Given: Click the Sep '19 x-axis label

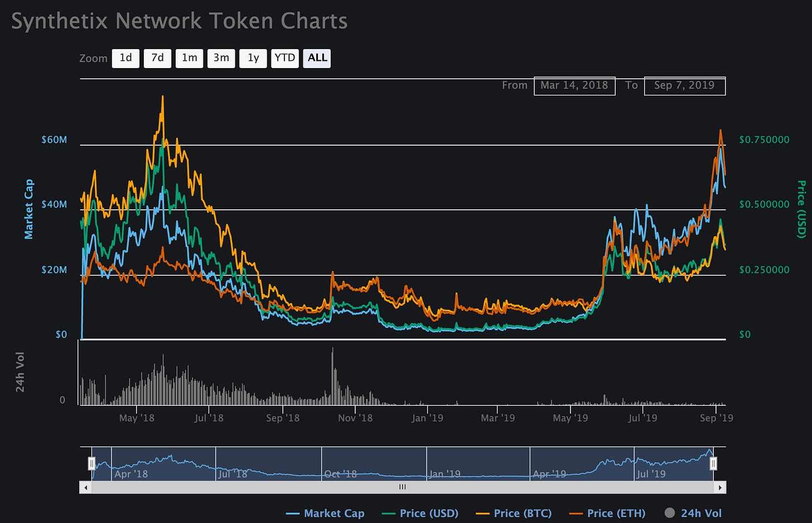Looking at the screenshot, I should [x=717, y=418].
